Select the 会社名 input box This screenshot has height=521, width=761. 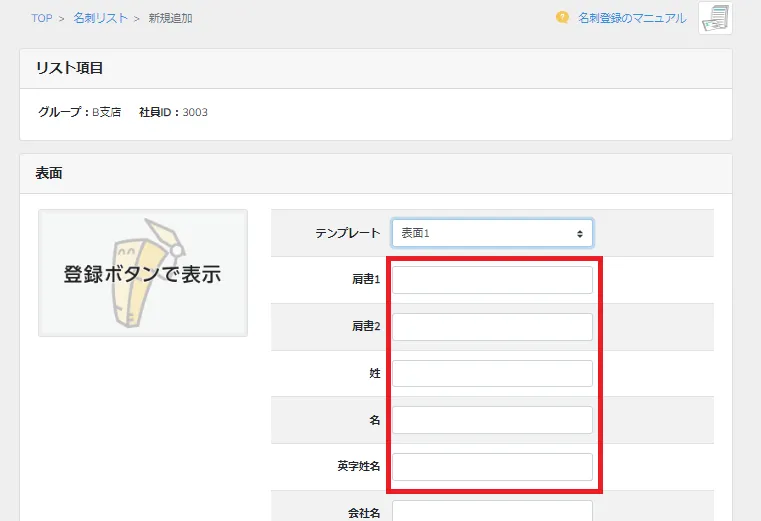tap(492, 511)
